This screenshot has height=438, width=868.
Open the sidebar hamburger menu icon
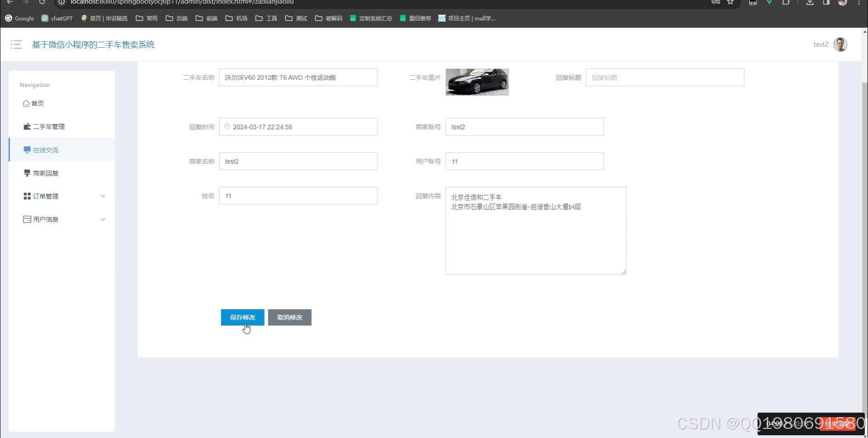16,44
